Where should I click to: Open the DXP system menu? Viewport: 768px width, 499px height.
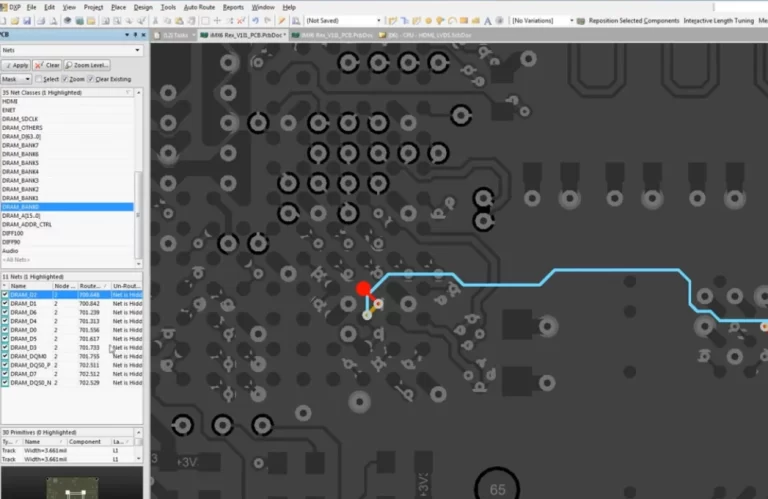point(11,7)
